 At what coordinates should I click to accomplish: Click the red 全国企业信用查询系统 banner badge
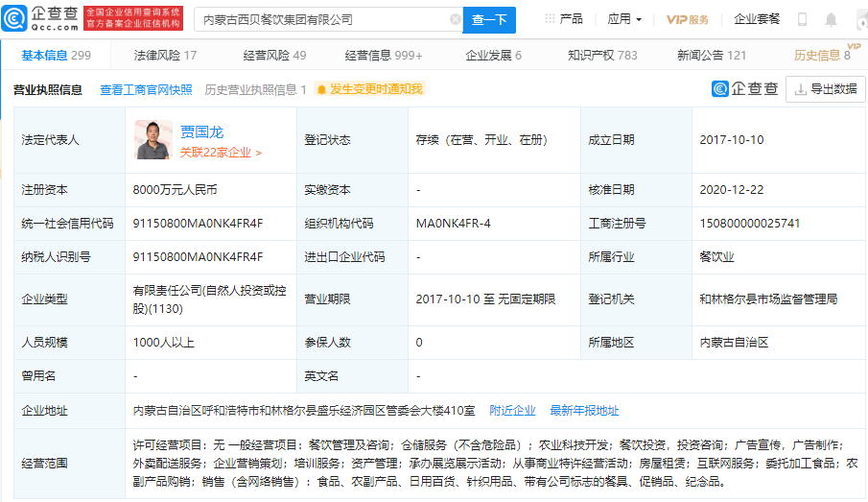click(133, 18)
